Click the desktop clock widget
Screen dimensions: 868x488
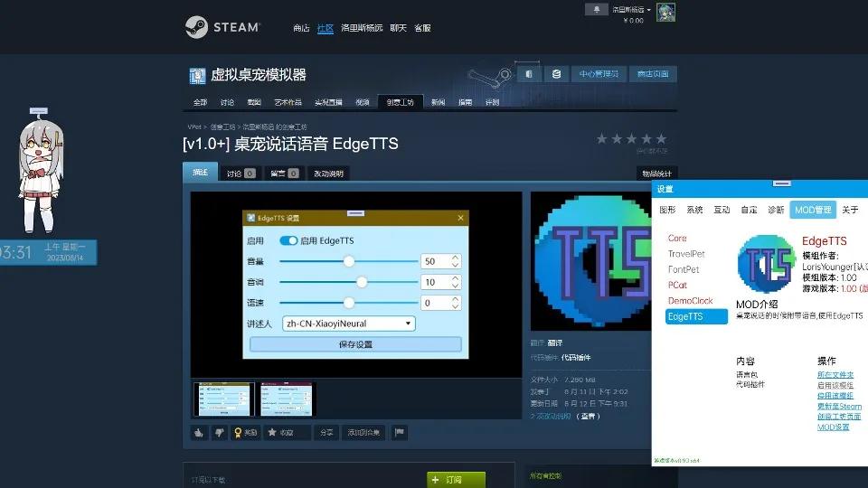tap(48, 252)
